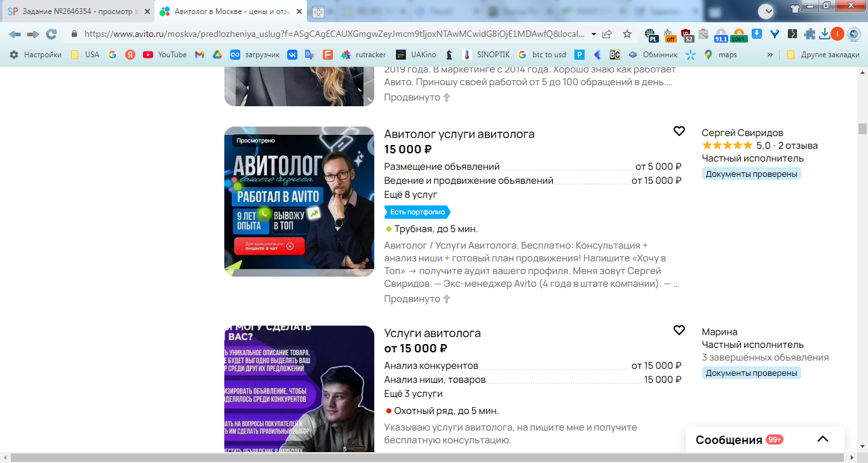Go forward with the browser arrow
The image size is (868, 463).
point(33,34)
